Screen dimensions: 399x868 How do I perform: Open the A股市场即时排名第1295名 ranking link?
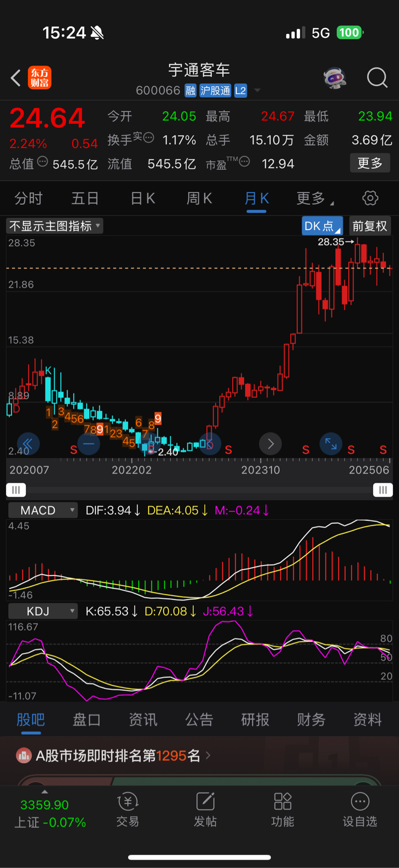pos(113,755)
